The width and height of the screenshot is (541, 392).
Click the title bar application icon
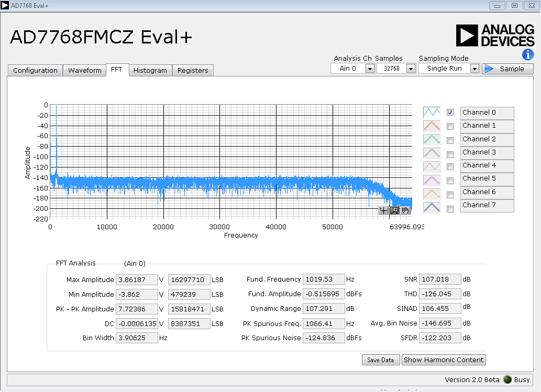[x=5, y=5]
